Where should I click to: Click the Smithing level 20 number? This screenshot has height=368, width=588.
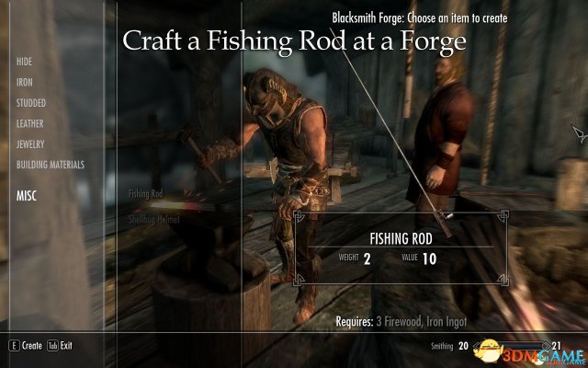(463, 346)
